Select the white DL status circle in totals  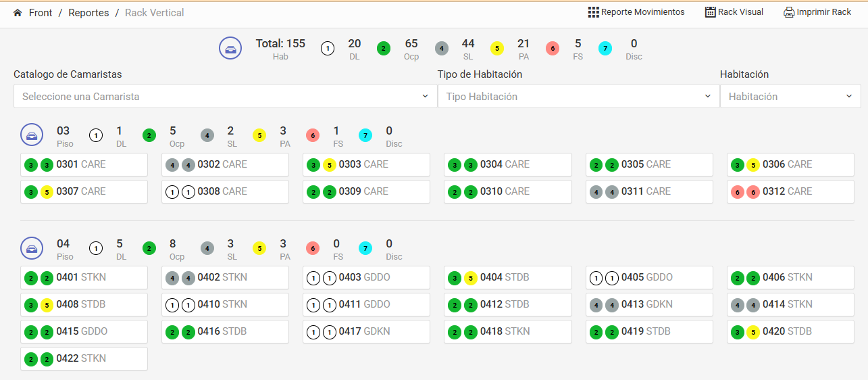(x=328, y=49)
